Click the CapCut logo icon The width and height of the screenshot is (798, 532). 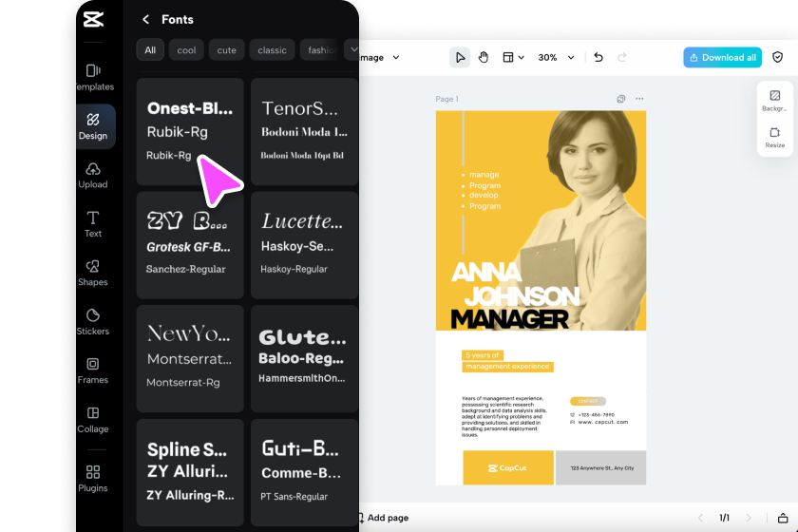(93, 19)
